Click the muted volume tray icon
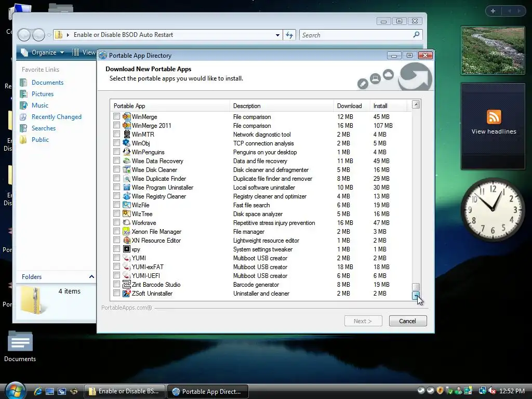The width and height of the screenshot is (532, 399). 492,391
